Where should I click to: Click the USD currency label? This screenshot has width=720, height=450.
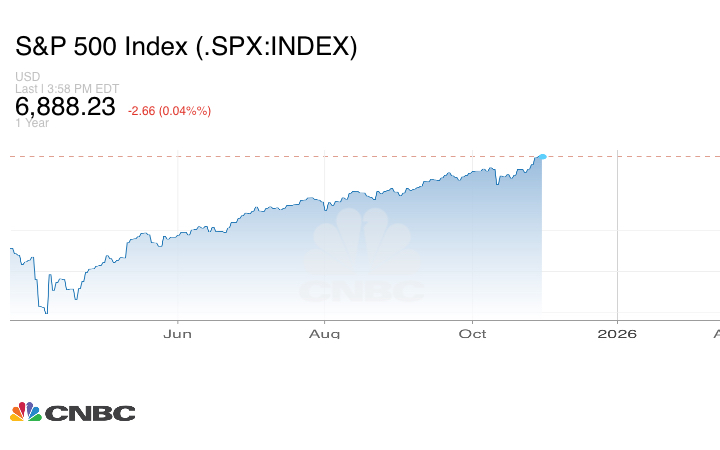[27, 77]
